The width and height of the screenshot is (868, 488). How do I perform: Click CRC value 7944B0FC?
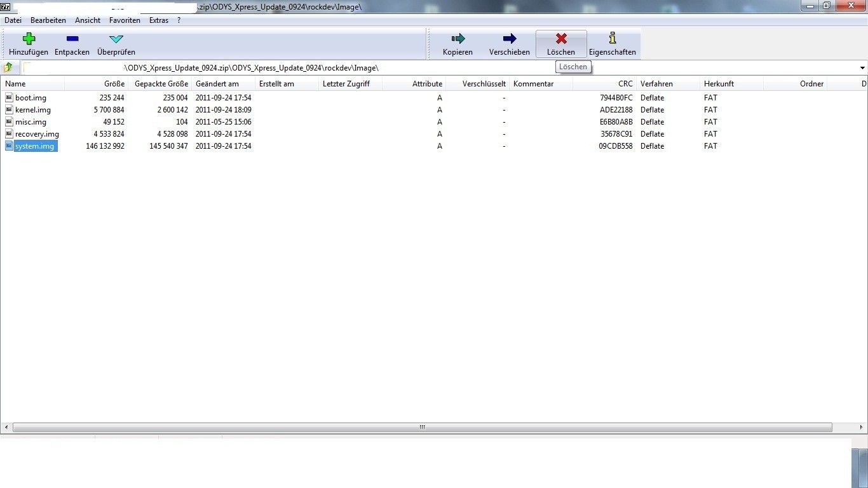pos(616,98)
